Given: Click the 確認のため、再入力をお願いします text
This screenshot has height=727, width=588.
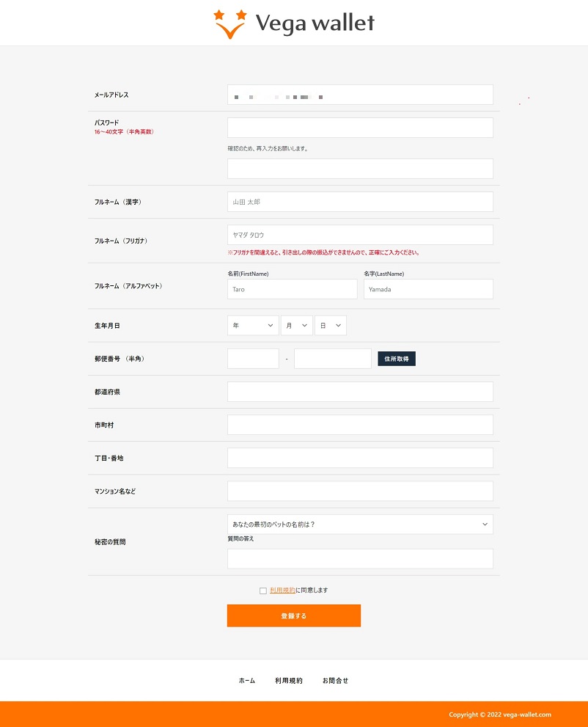Looking at the screenshot, I should click(x=268, y=148).
